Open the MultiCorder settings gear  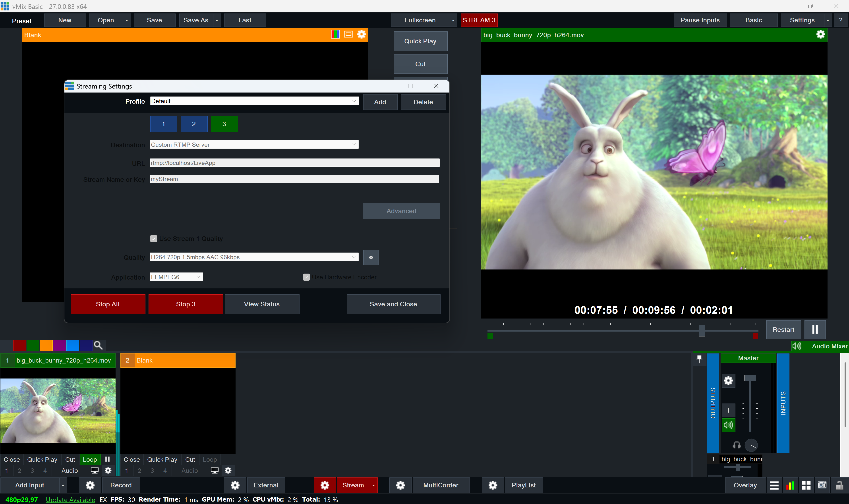[x=400, y=485]
